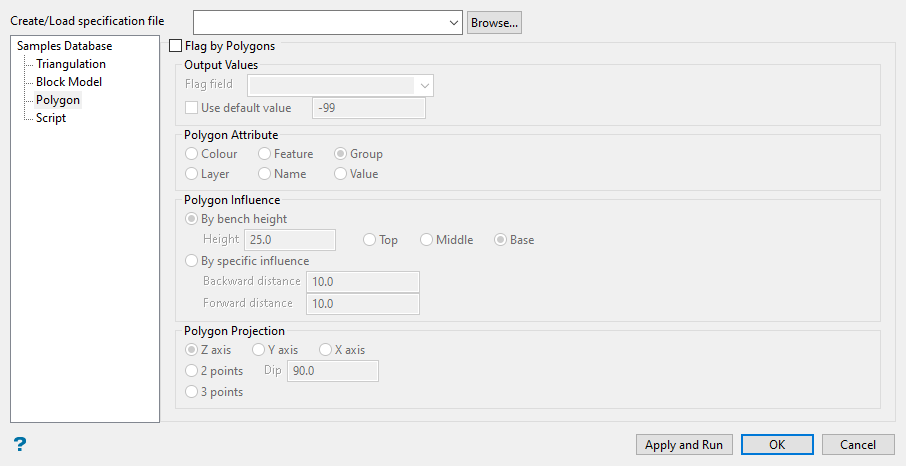Image resolution: width=906 pixels, height=466 pixels.
Task: Select the Samples Database tree root
Action: 64,46
